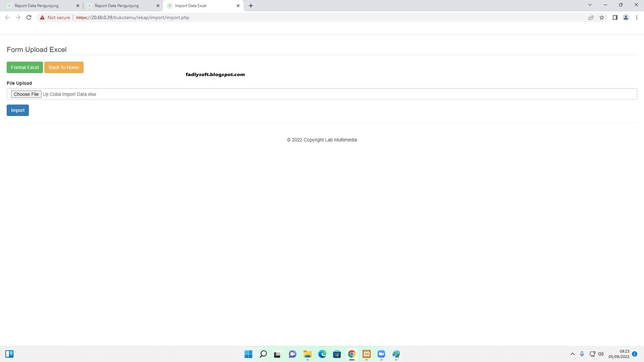Click the browser back arrow
The image size is (644, 362).
(7, 17)
